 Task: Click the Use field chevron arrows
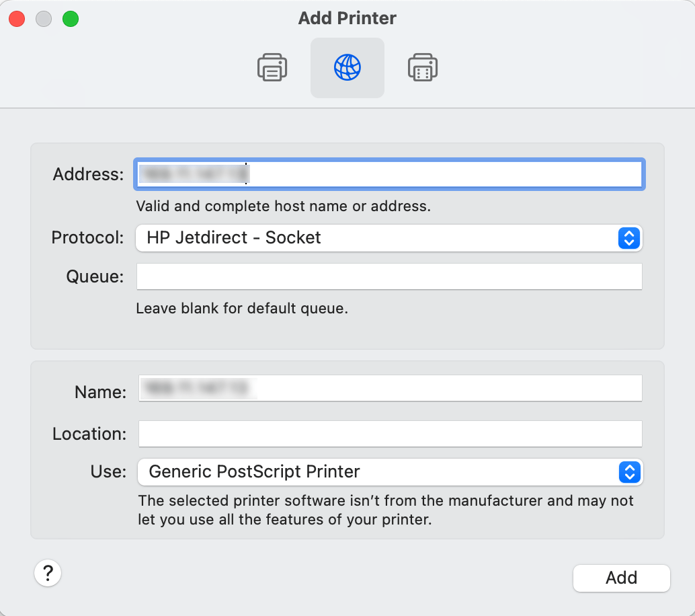point(628,472)
